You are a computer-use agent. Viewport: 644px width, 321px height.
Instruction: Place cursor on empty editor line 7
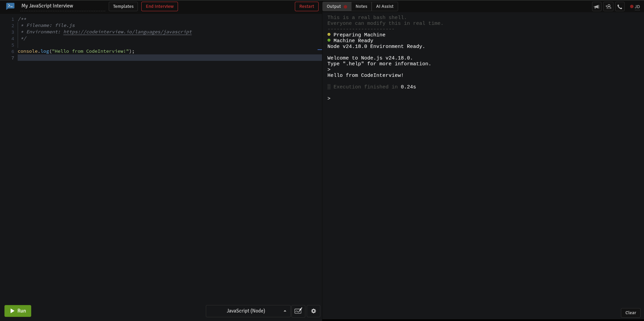(169, 58)
